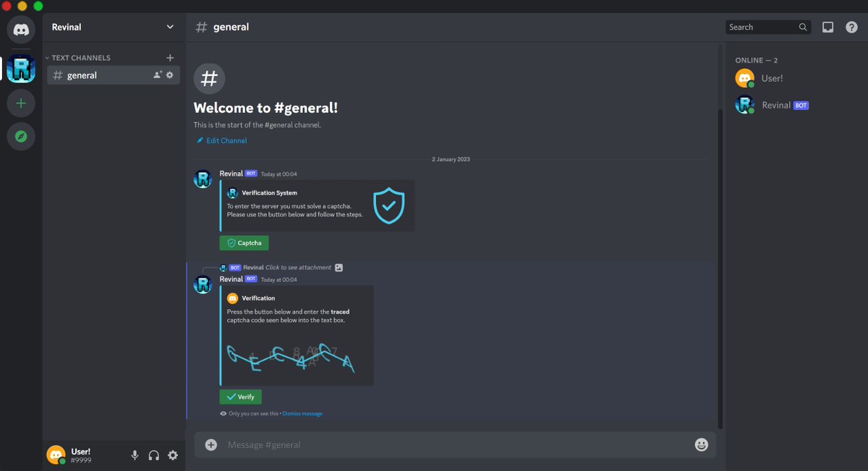Add a server with plus icon
This screenshot has height=471, width=868.
pyautogui.click(x=21, y=103)
